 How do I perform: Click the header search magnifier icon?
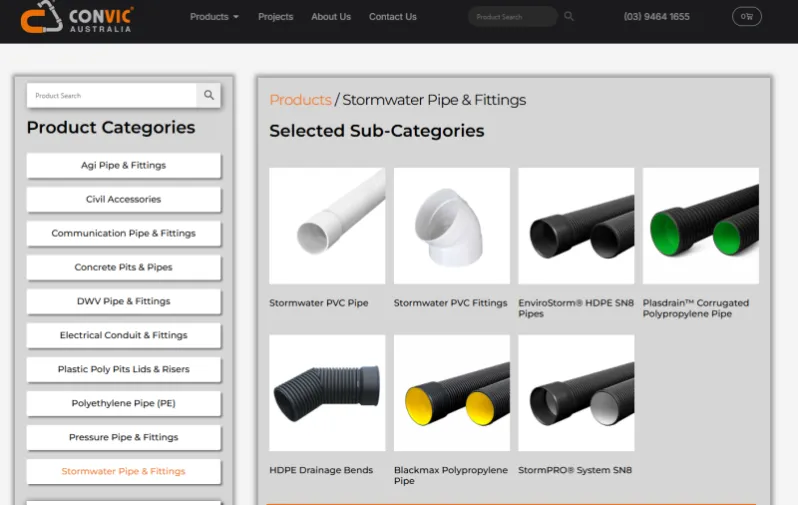click(569, 16)
